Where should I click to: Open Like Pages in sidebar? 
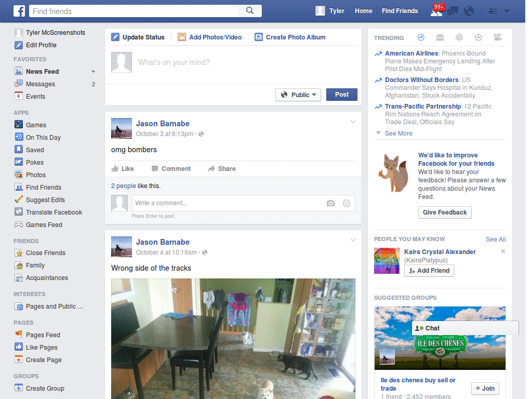click(36, 348)
